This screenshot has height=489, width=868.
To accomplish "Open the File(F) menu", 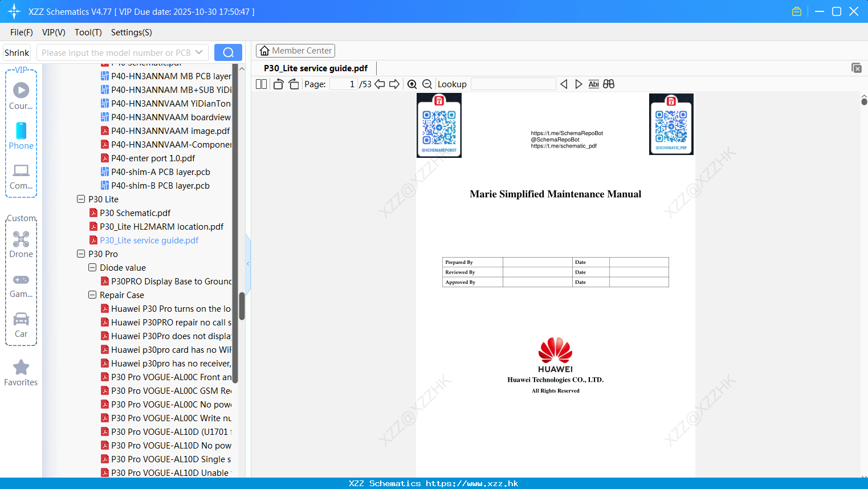I will 22,32.
